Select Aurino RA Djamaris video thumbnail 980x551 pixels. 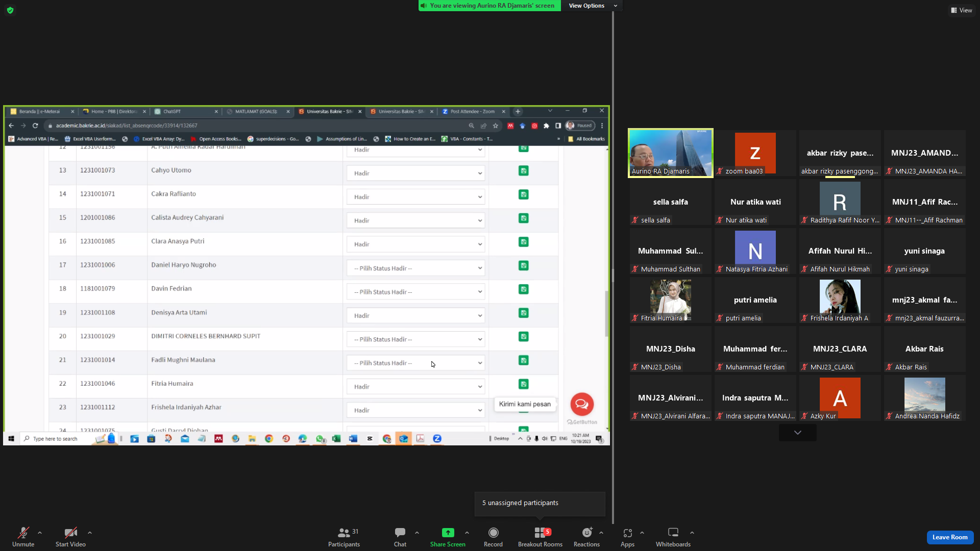click(670, 153)
